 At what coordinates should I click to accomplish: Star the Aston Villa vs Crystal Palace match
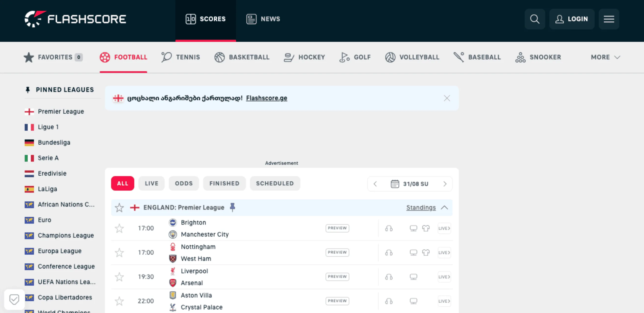[x=119, y=301]
